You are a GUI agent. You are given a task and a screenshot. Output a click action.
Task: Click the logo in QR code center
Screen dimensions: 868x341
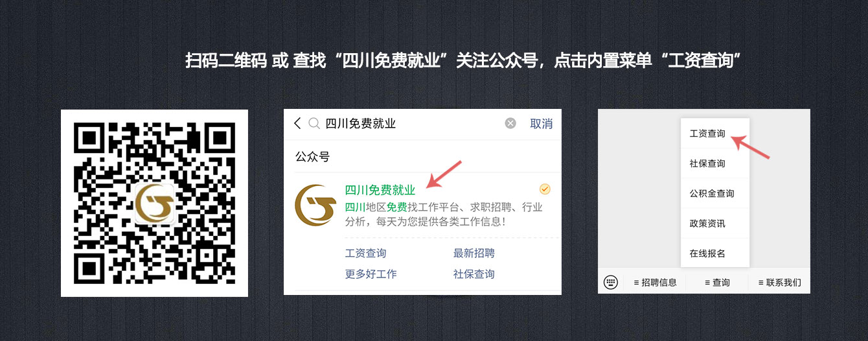(x=155, y=204)
